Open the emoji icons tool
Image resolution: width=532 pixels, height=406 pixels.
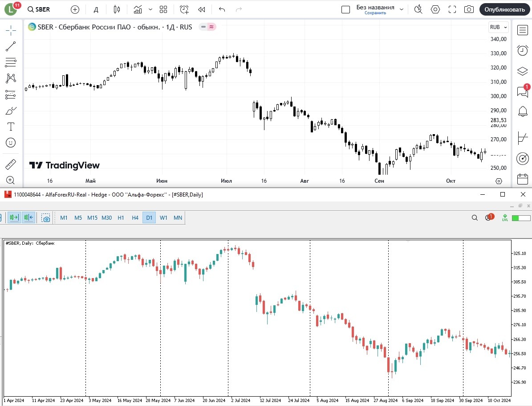coord(11,143)
